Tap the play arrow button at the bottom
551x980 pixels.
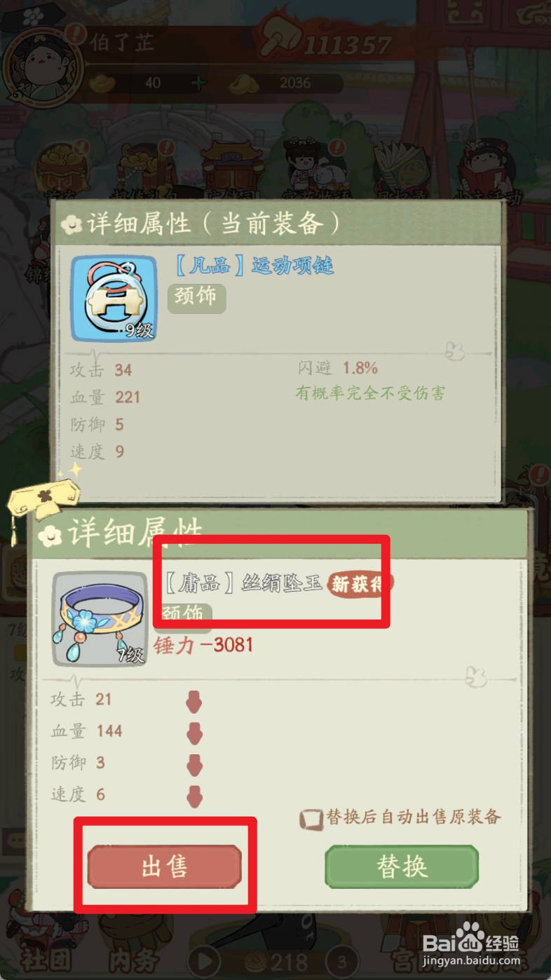(x=204, y=962)
